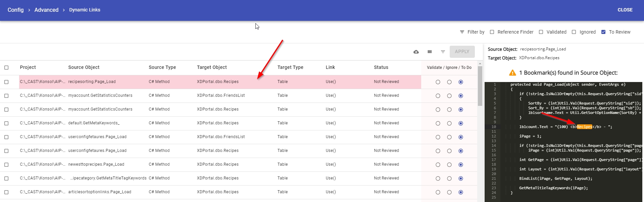Click chevron separator after Advanced

(x=64, y=10)
